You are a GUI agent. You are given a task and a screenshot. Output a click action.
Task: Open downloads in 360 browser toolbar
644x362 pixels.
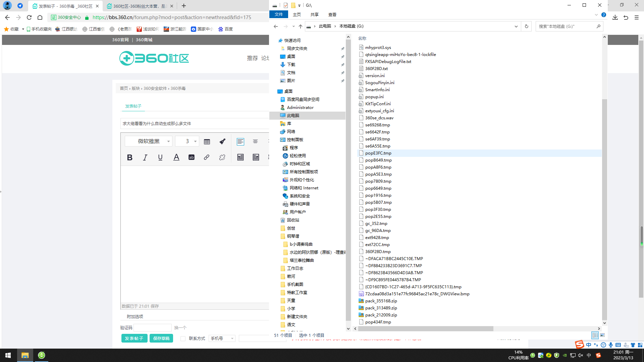(615, 17)
